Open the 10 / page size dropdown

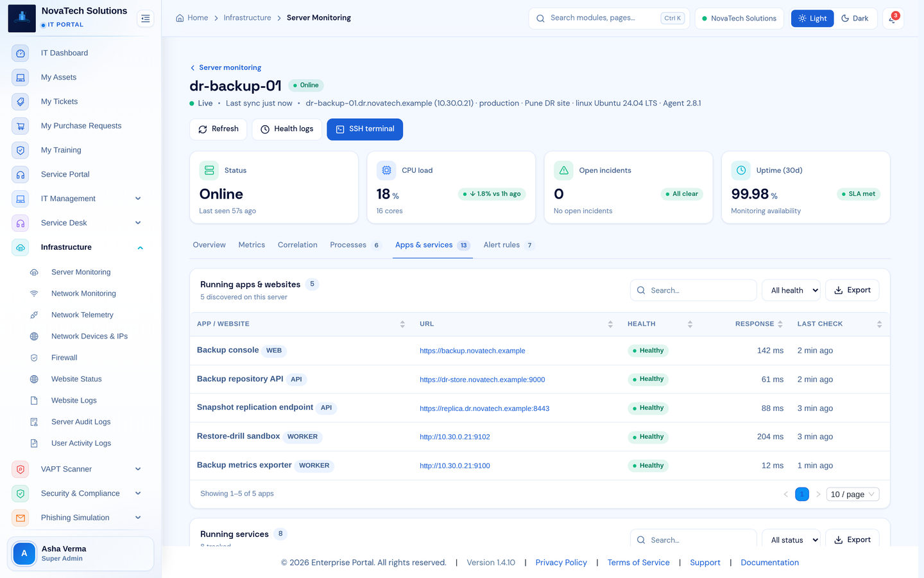click(x=853, y=495)
